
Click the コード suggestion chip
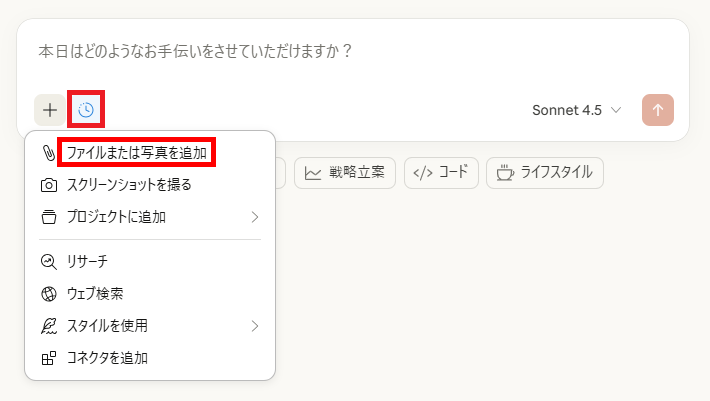[x=441, y=173]
